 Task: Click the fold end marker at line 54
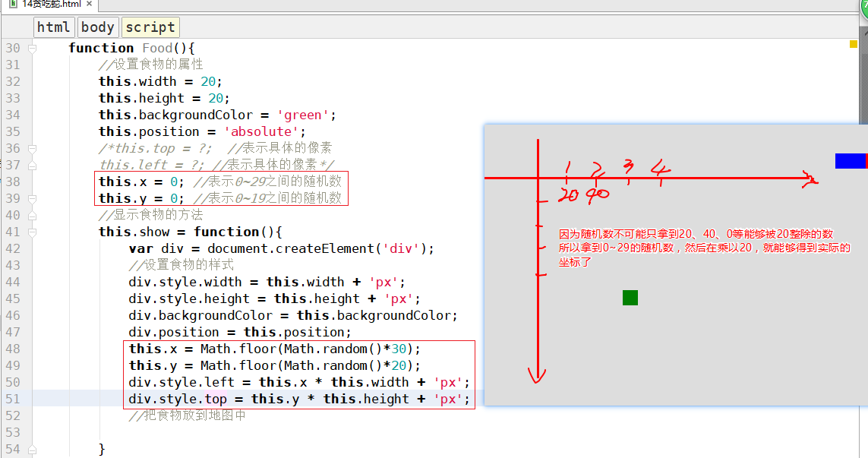32,449
